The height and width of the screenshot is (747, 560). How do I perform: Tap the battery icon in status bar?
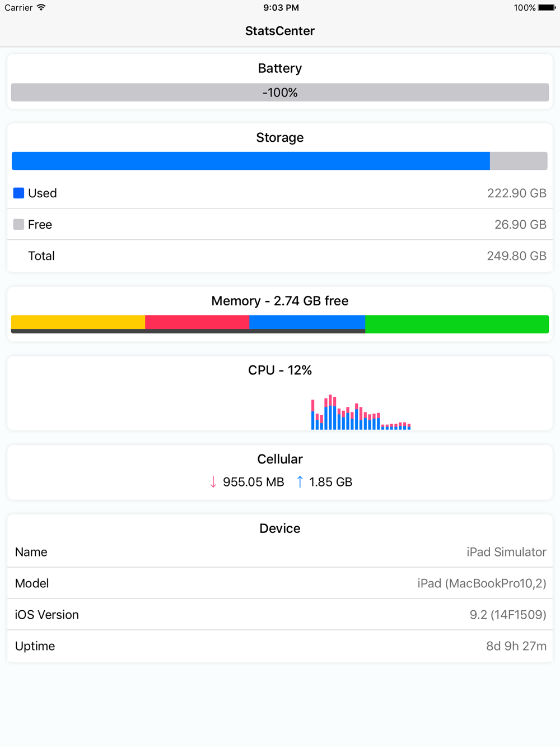click(x=547, y=8)
